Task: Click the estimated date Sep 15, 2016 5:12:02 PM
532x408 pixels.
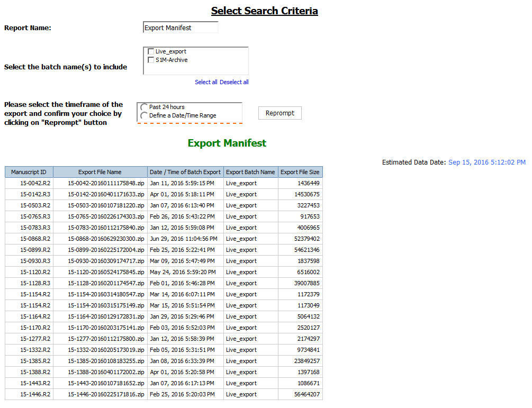Action: click(487, 162)
